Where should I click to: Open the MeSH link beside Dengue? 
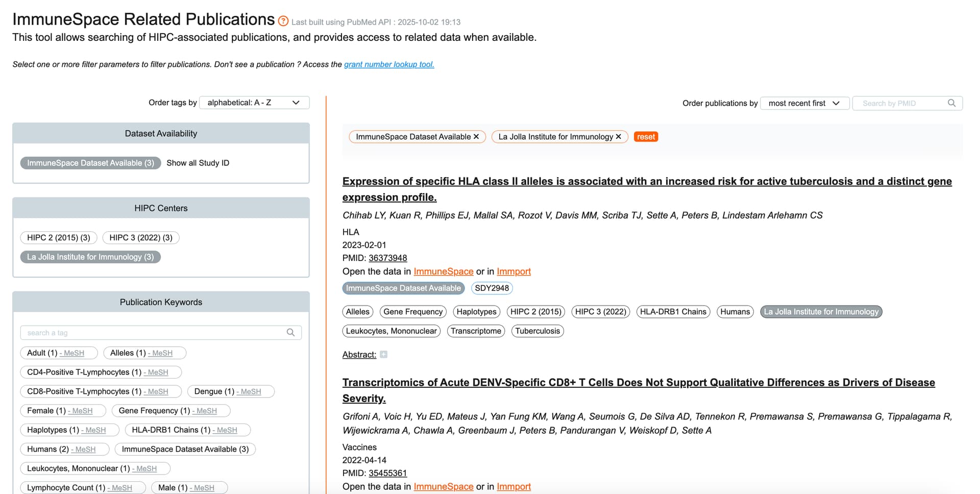tap(251, 392)
